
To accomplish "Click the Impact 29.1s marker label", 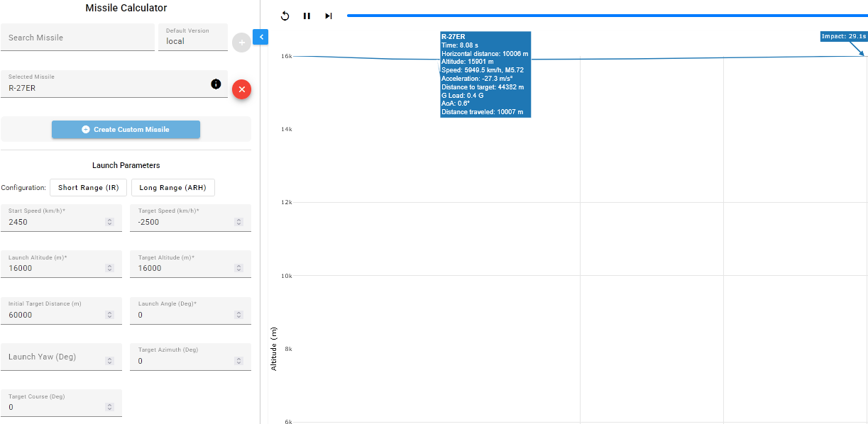I will 843,36.
